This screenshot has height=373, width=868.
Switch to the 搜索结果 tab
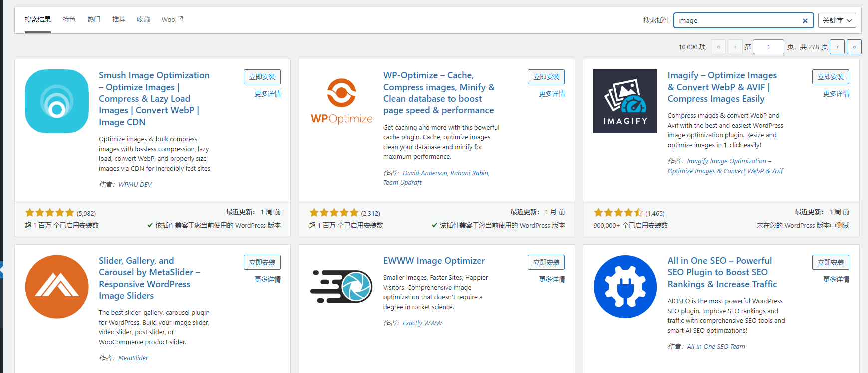38,19
